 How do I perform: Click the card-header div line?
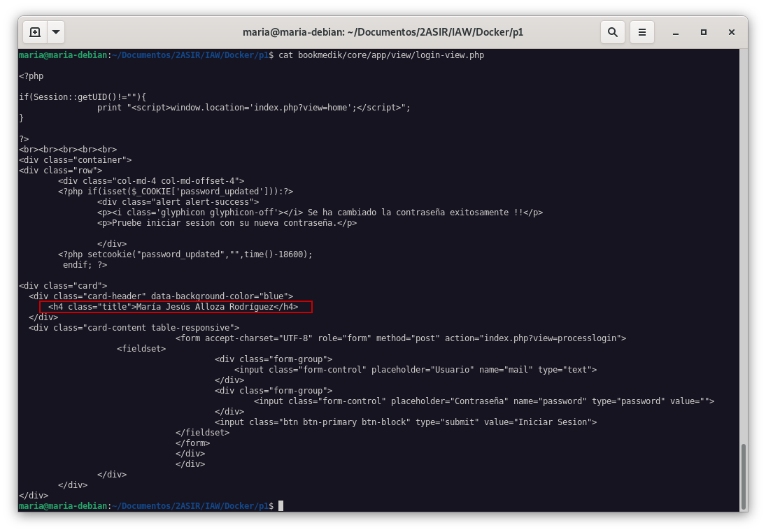(161, 296)
